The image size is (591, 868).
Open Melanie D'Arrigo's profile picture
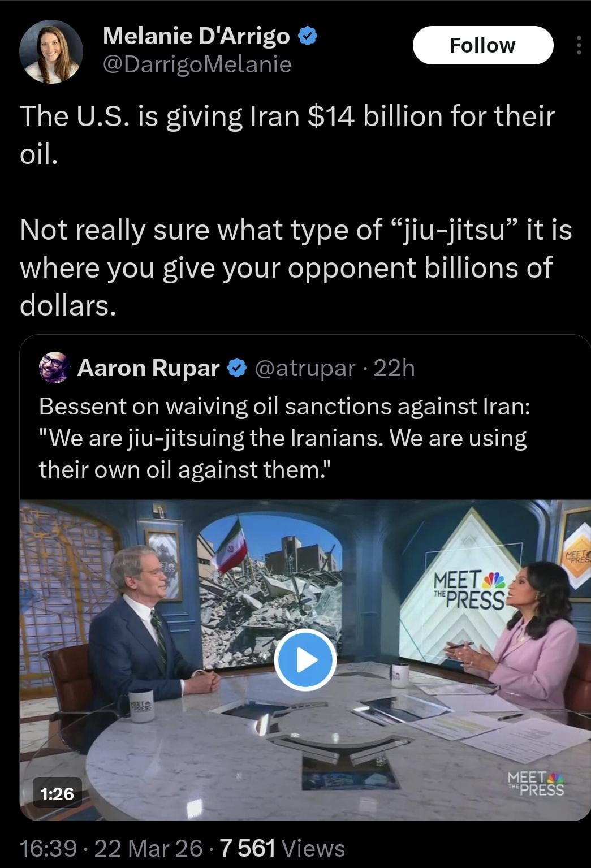click(51, 52)
